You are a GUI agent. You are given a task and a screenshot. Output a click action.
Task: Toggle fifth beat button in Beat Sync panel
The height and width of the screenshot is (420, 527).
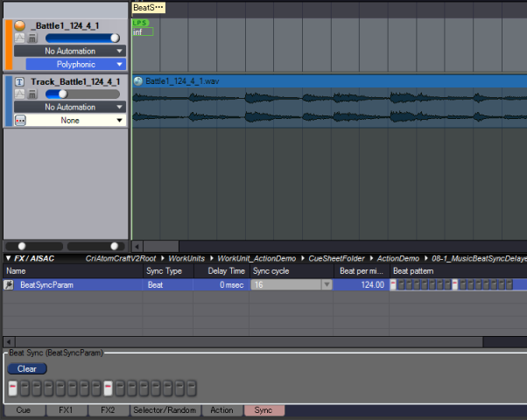60,388
